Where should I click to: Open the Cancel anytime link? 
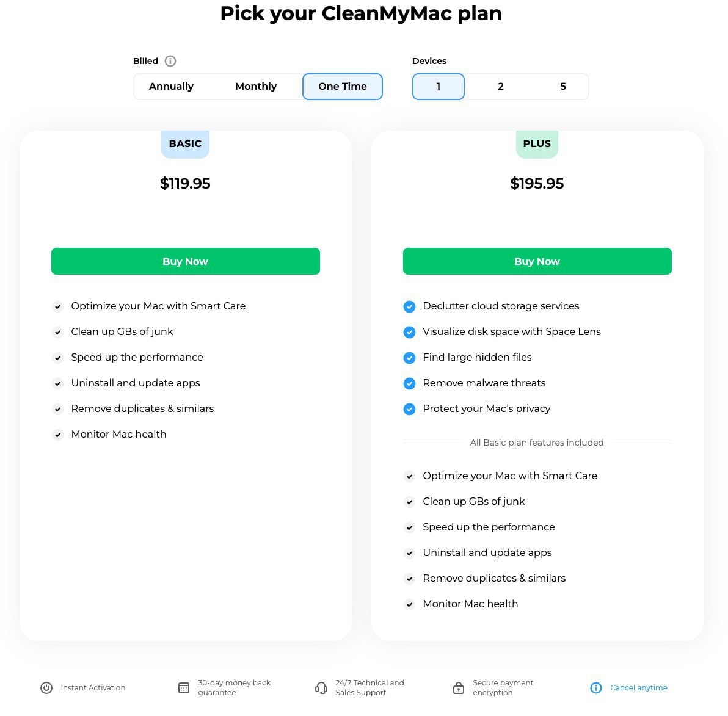point(639,688)
